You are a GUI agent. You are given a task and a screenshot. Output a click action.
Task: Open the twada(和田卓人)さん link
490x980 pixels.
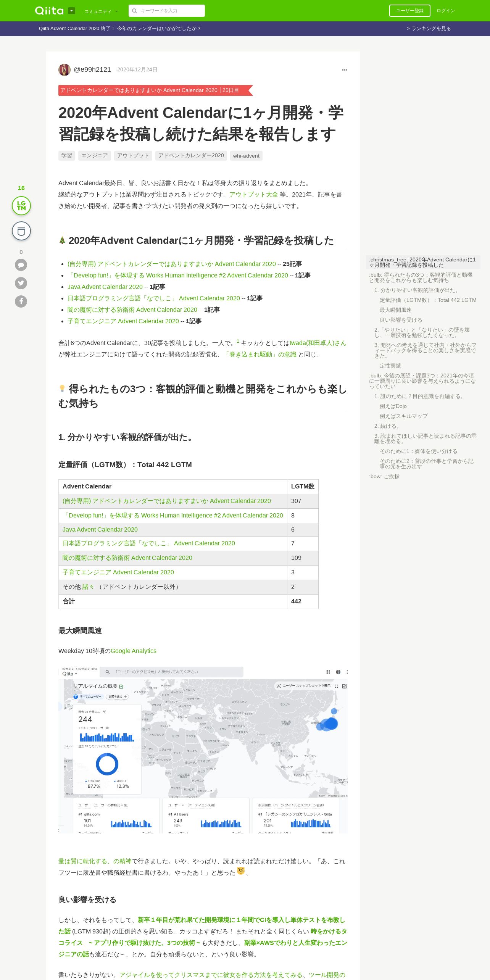pyautogui.click(x=318, y=343)
